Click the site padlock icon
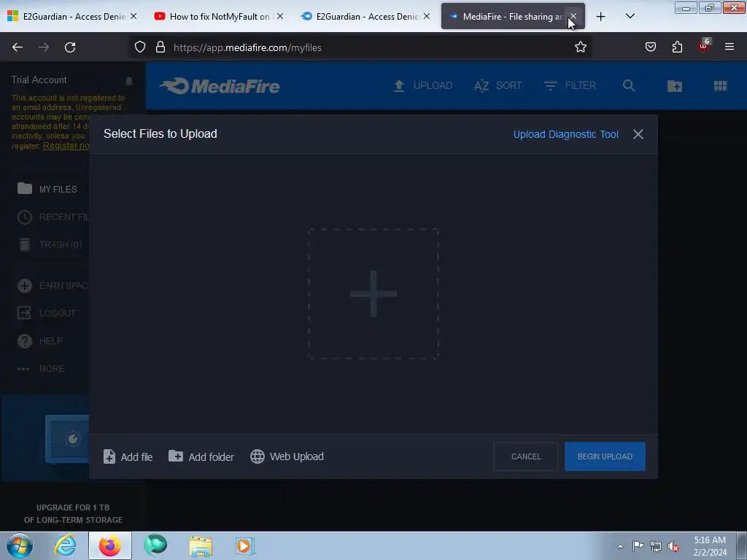 [x=160, y=47]
